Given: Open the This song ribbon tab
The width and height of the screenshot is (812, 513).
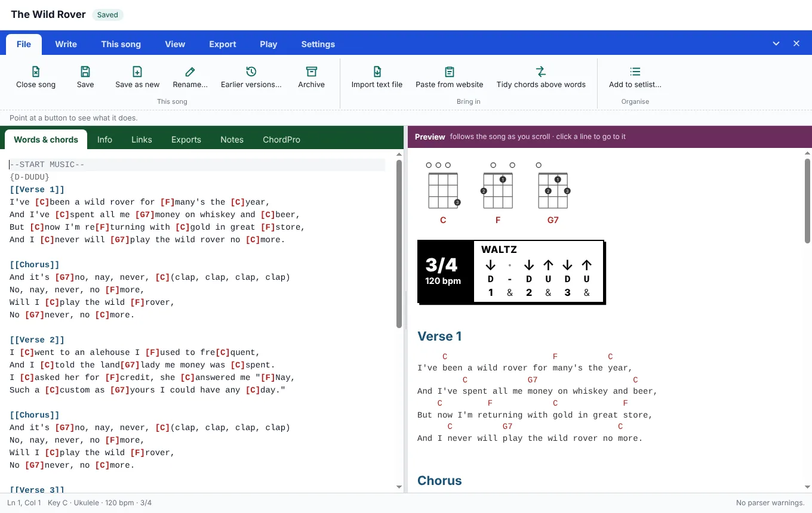Looking at the screenshot, I should (x=121, y=44).
